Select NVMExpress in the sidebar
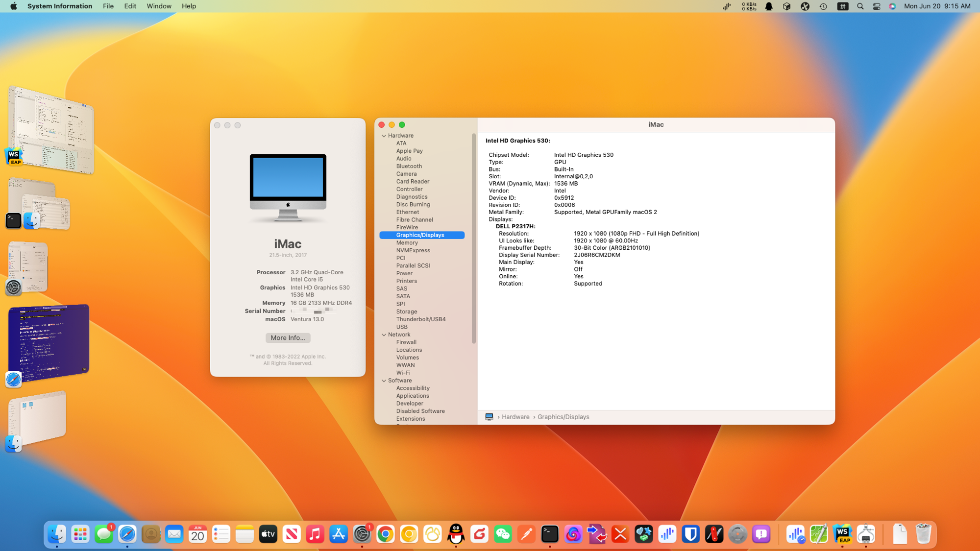 tap(413, 250)
